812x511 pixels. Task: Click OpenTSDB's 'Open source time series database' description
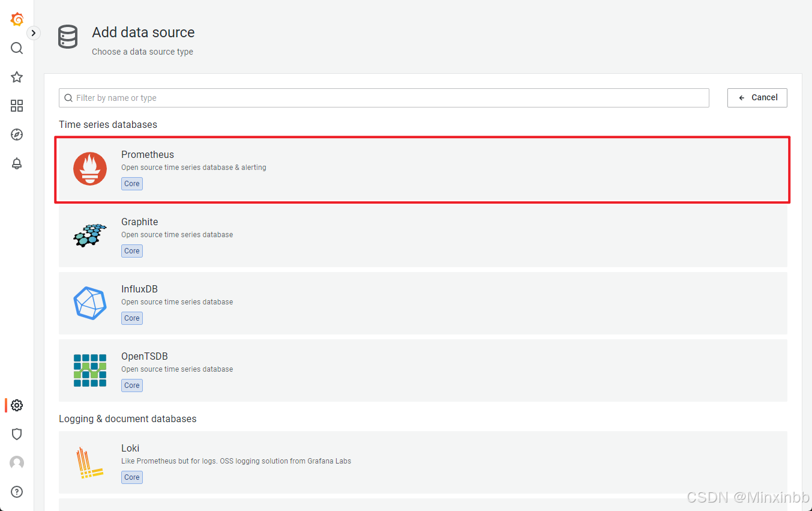point(177,369)
